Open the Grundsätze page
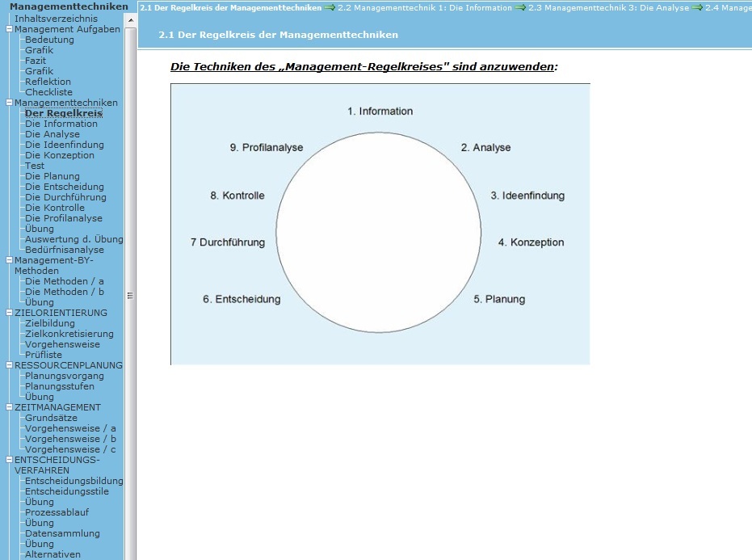This screenshot has width=752, height=560. coord(51,418)
